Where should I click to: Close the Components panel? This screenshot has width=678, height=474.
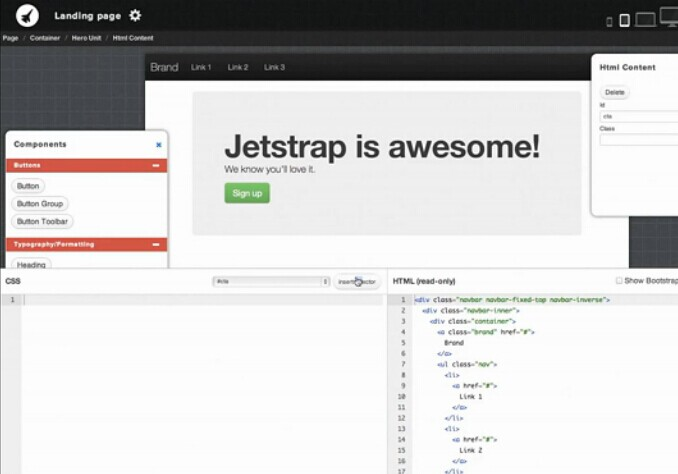(159, 145)
